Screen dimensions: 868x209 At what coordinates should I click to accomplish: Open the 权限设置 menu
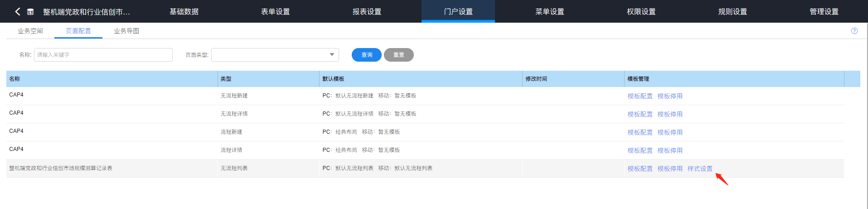pos(641,11)
